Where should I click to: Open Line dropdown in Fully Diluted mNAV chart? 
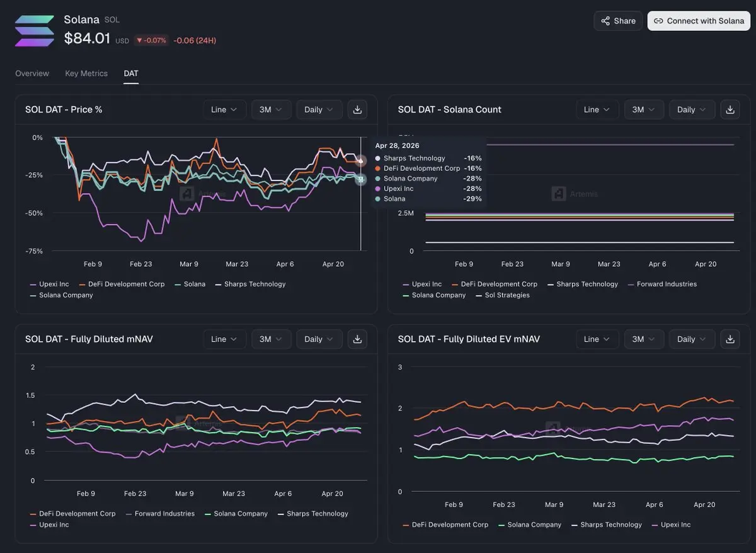tap(224, 339)
